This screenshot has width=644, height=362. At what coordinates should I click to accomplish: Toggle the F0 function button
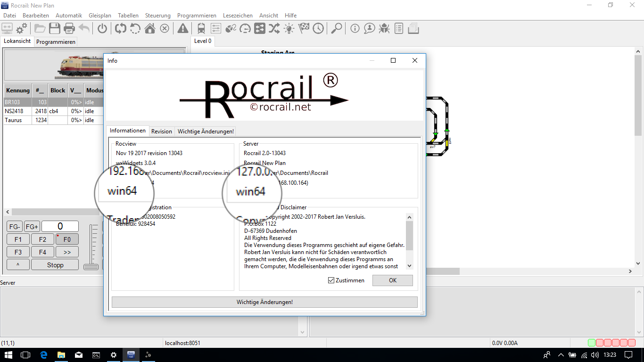coord(67,239)
